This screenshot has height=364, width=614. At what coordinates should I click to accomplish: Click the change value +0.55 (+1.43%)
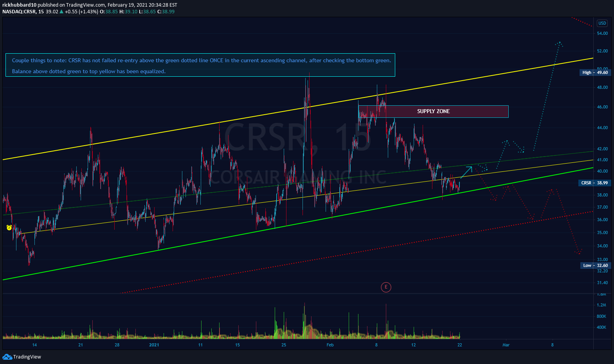(81, 12)
